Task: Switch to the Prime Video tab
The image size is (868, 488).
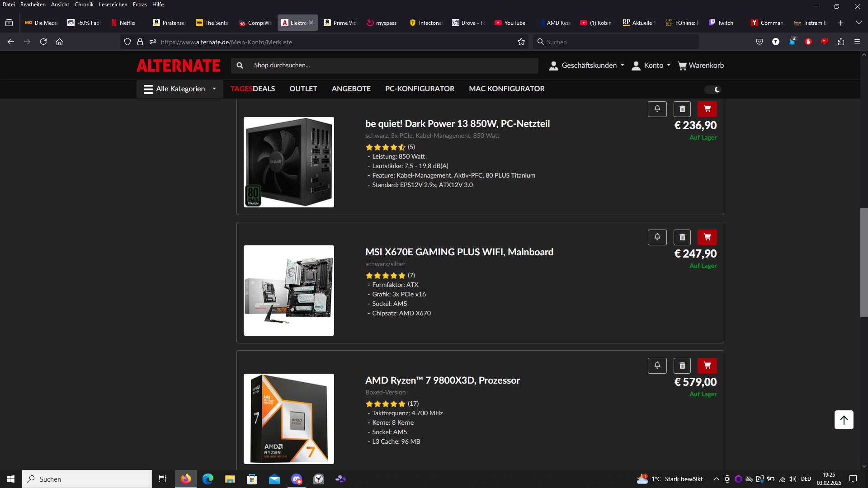Action: (x=340, y=23)
